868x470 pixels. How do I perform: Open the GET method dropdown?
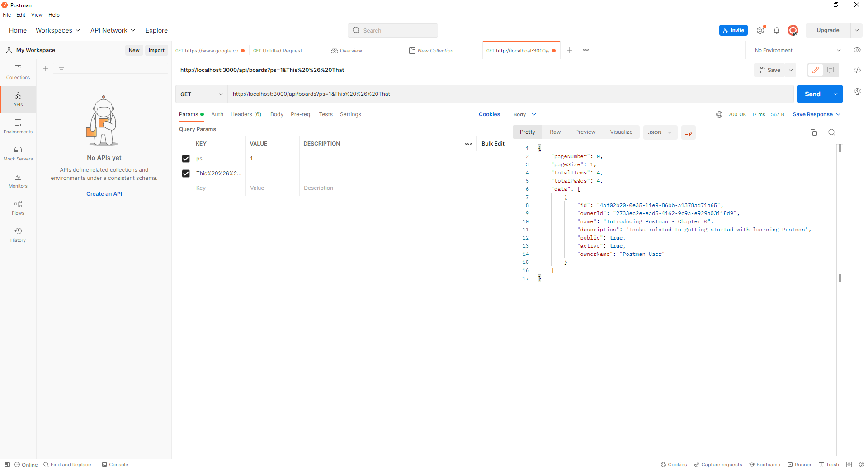pos(201,94)
